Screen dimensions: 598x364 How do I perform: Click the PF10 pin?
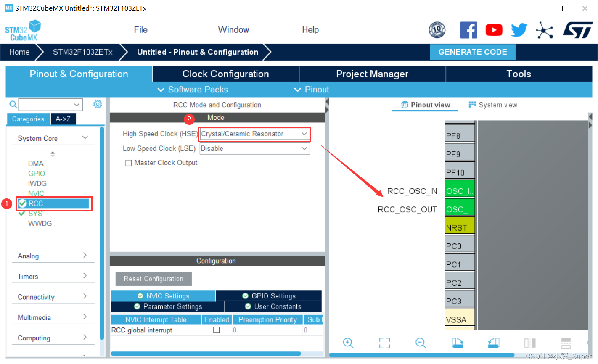[x=460, y=170]
